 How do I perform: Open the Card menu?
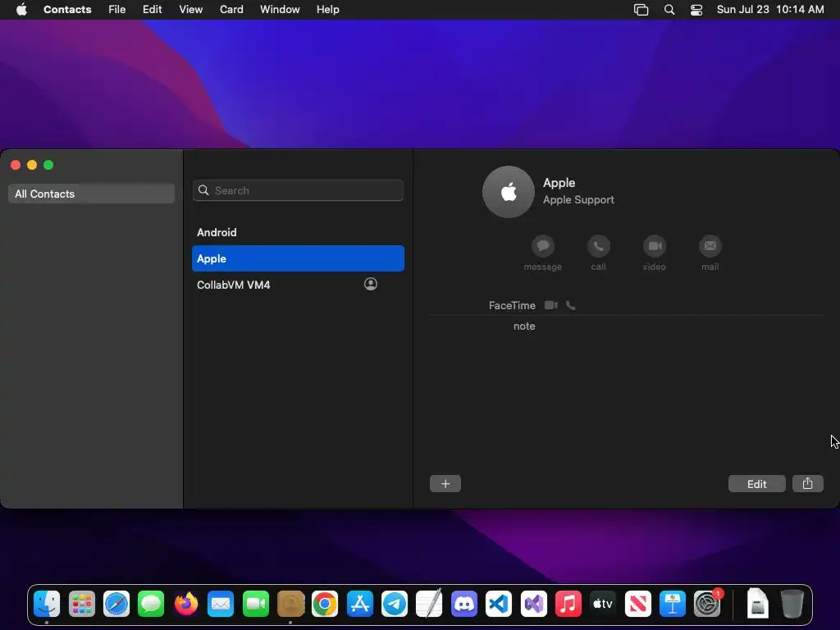pyautogui.click(x=231, y=10)
